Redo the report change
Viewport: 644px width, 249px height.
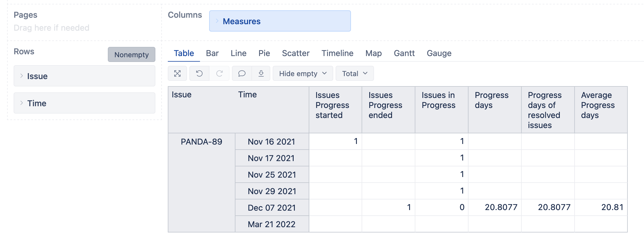point(219,73)
